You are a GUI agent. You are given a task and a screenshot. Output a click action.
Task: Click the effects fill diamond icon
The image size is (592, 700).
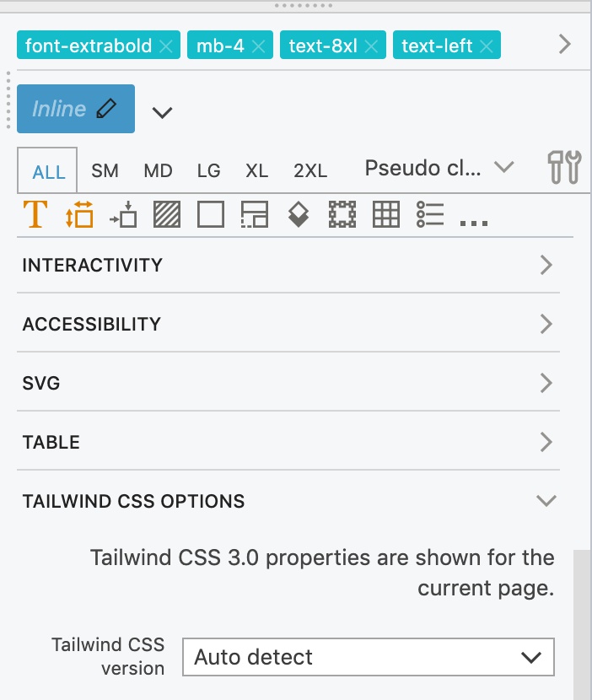tap(299, 214)
